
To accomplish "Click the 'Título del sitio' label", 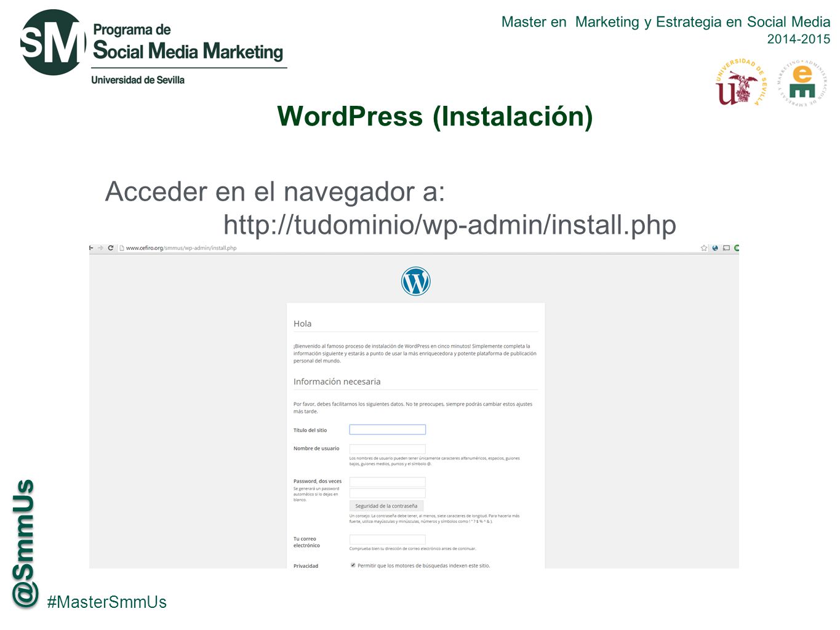I will point(310,430).
